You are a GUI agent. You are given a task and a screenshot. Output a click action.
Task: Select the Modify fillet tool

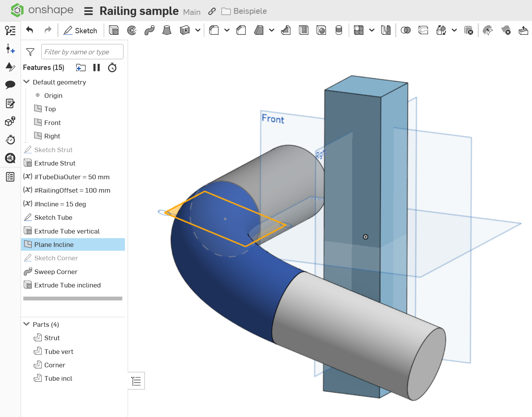point(488,30)
